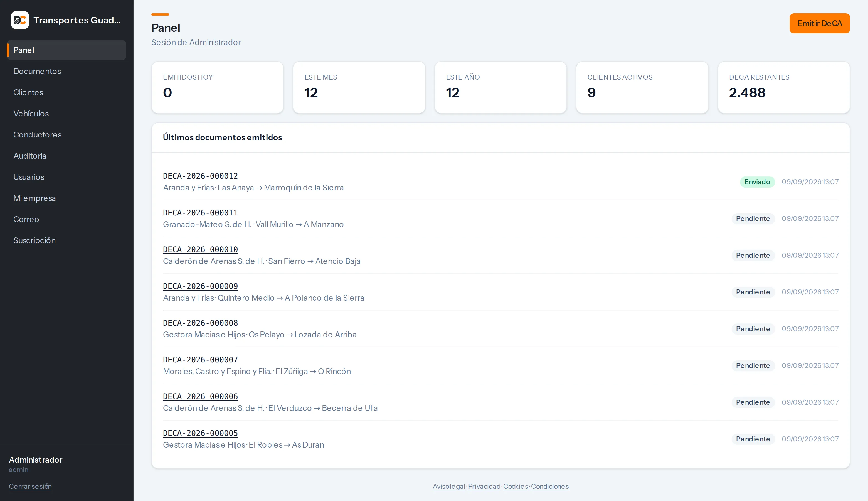
Task: Click the Administrador user name
Action: point(36,460)
